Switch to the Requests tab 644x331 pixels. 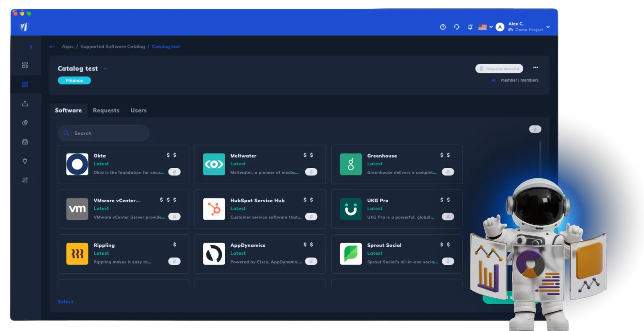(106, 110)
